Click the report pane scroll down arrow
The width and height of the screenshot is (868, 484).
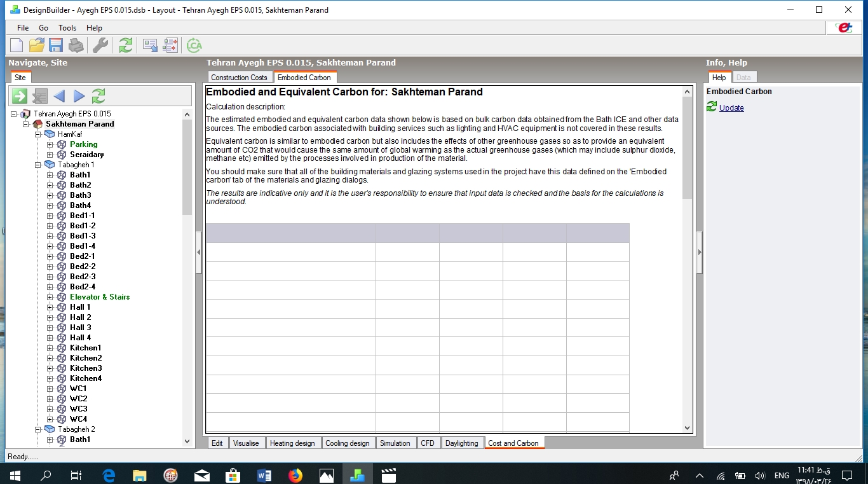(687, 428)
